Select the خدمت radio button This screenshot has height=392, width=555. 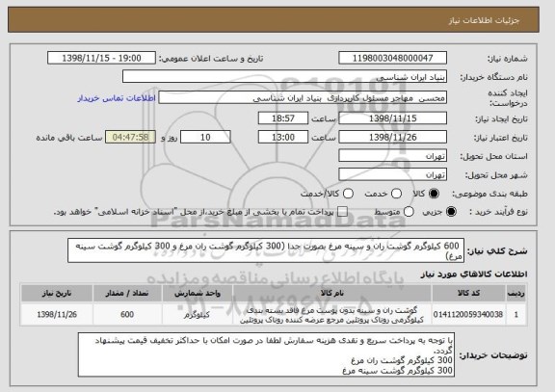(x=396, y=194)
